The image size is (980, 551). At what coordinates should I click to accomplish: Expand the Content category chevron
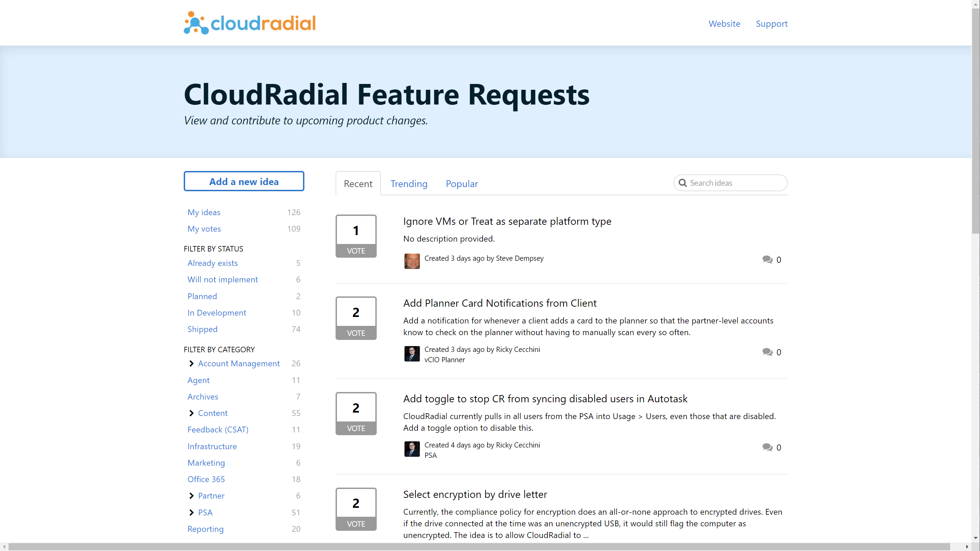[191, 413]
